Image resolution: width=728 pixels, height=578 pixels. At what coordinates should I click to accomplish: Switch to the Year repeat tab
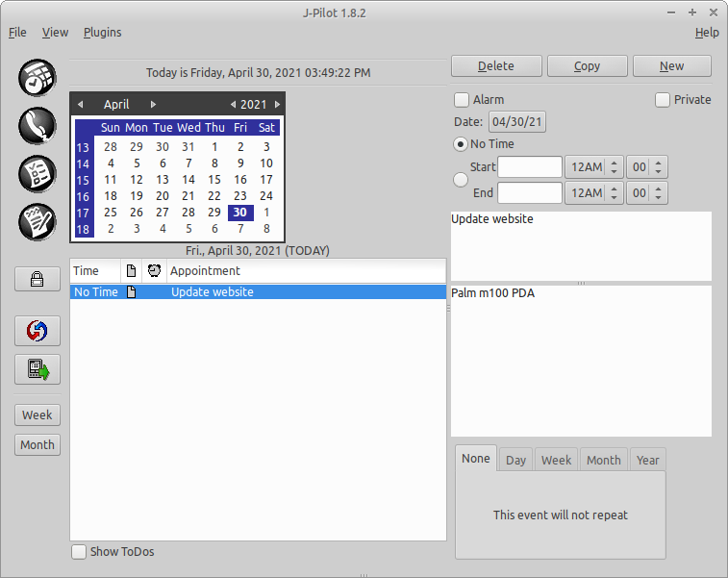pos(647,460)
